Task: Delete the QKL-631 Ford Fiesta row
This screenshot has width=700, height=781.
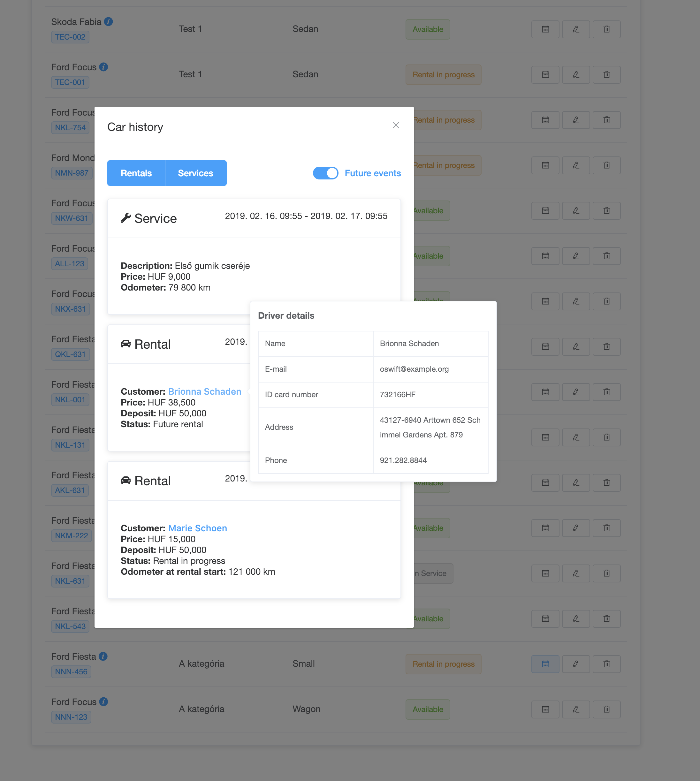Action: [x=606, y=347]
